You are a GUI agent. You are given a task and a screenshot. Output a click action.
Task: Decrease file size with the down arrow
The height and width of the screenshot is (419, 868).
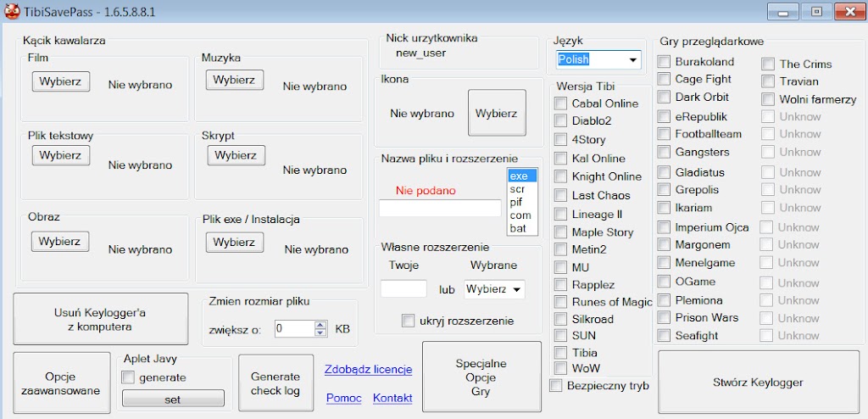point(321,332)
